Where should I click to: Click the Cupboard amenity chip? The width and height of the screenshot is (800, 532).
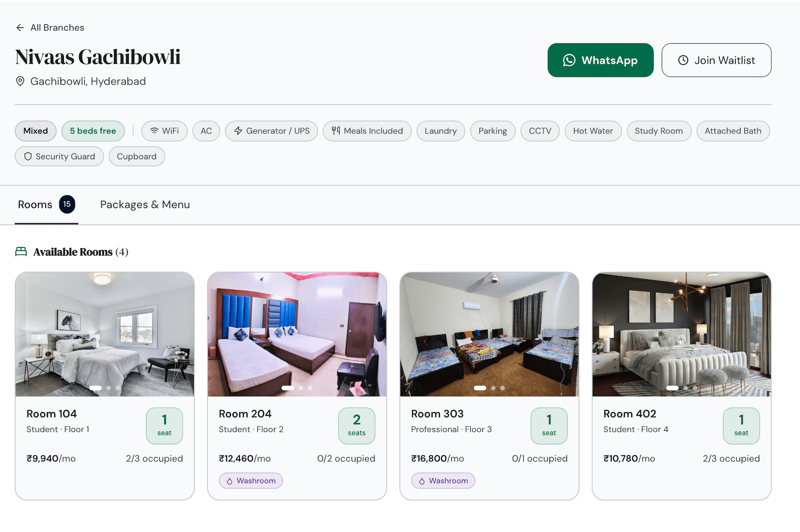(x=137, y=156)
